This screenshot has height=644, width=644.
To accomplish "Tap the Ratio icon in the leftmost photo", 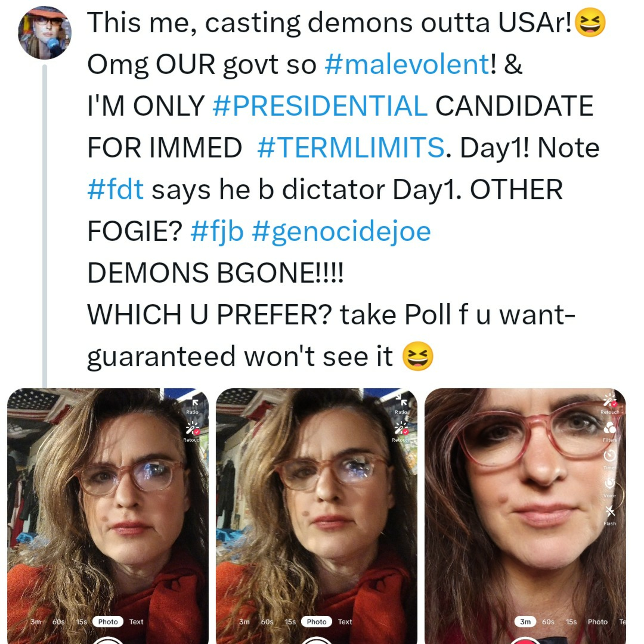I will click(195, 403).
